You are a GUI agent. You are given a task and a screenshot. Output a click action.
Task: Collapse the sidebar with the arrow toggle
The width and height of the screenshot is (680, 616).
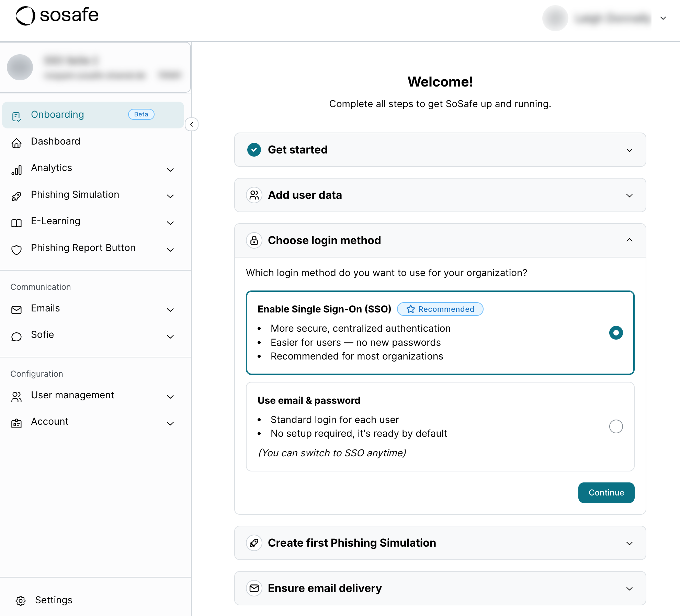192,124
